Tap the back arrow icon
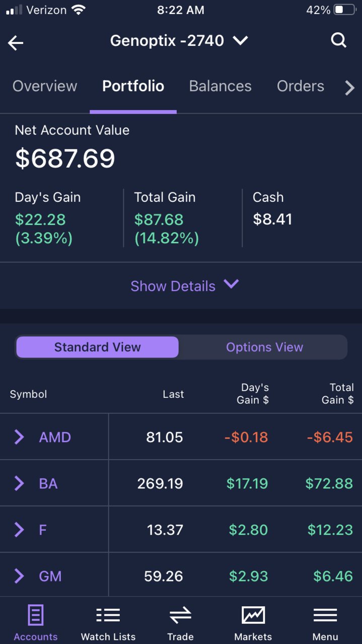Viewport: 362px width, 644px height. point(16,43)
